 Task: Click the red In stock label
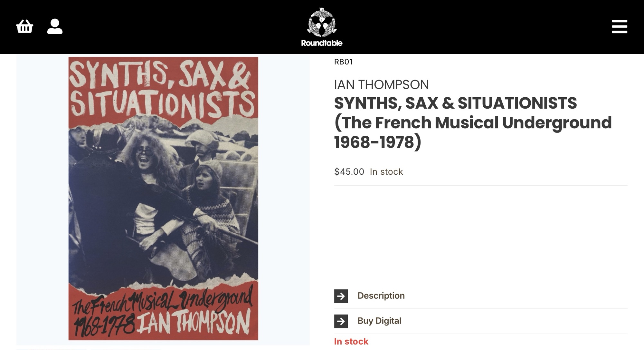point(351,341)
